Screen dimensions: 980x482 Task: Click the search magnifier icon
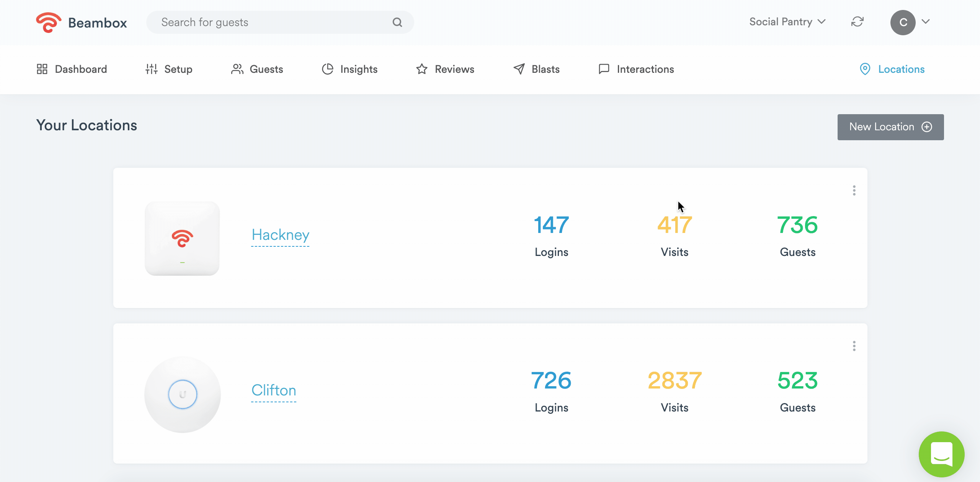397,22
